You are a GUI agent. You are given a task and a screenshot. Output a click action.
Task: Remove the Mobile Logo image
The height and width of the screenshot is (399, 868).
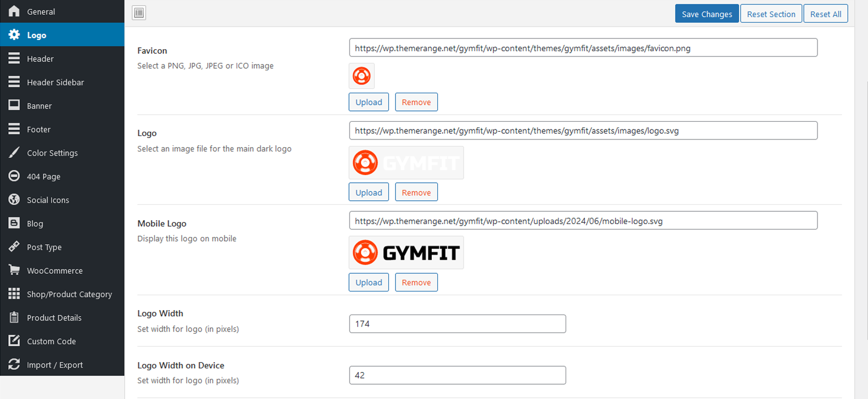click(x=416, y=283)
